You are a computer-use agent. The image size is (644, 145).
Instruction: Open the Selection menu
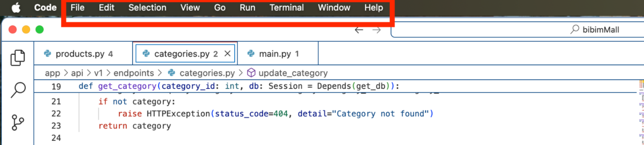[147, 8]
